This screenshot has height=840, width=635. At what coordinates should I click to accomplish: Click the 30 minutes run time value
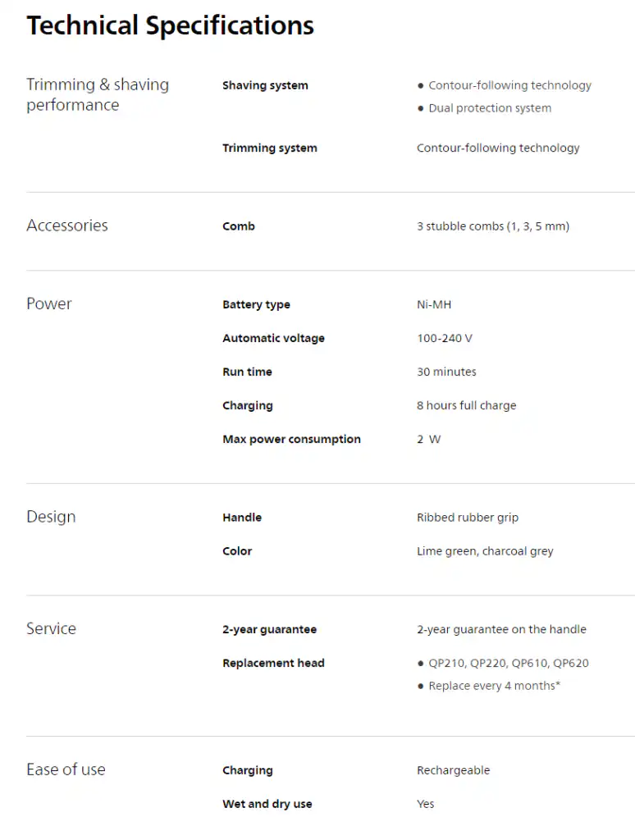(446, 372)
